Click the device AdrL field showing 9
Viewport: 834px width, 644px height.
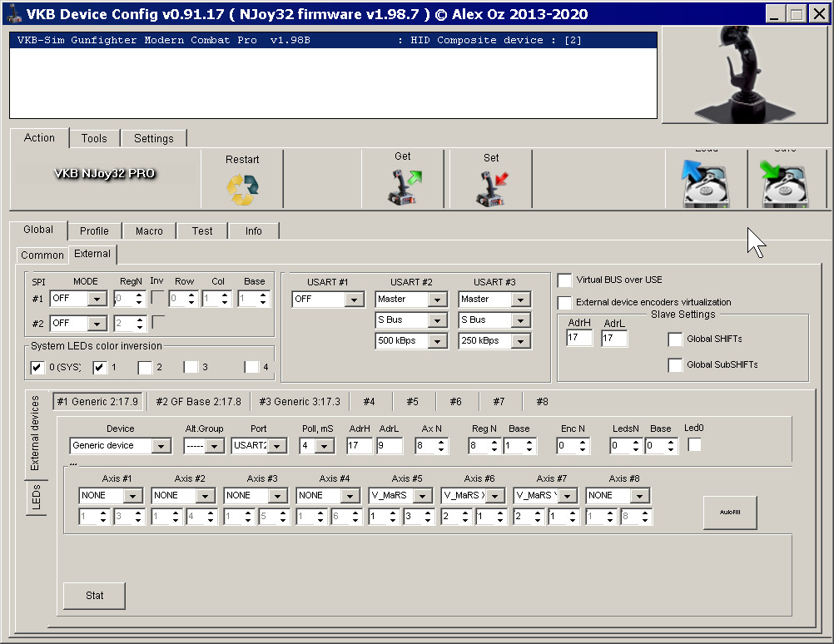390,446
